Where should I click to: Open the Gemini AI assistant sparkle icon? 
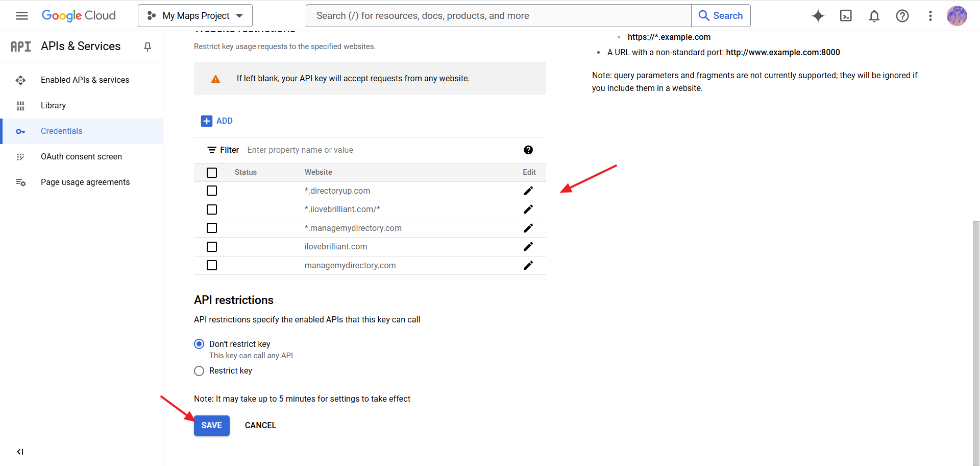coord(818,16)
